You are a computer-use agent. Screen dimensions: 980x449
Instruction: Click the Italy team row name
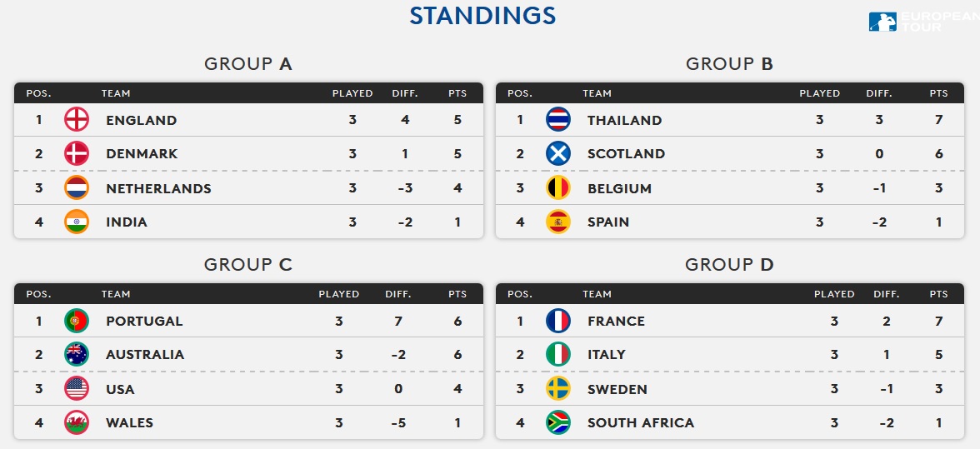pos(606,354)
